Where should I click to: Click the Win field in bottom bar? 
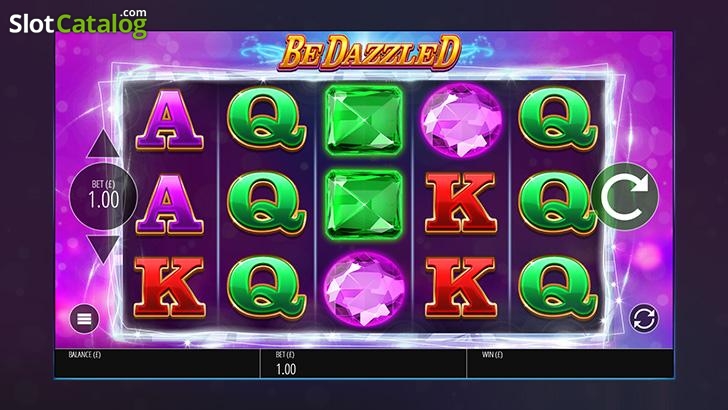(x=570, y=363)
